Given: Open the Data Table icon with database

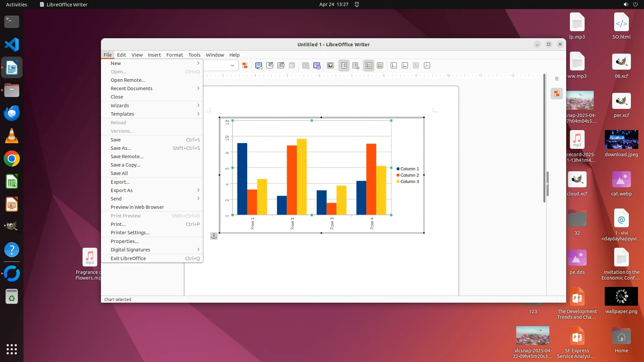Looking at the screenshot, I should pyautogui.click(x=317, y=66).
